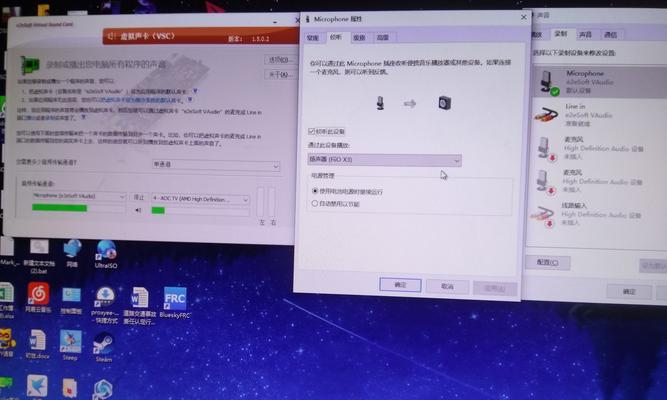This screenshot has width=667, height=400.
Task: Click 确定 button in Sound window
Action: click(629, 291)
